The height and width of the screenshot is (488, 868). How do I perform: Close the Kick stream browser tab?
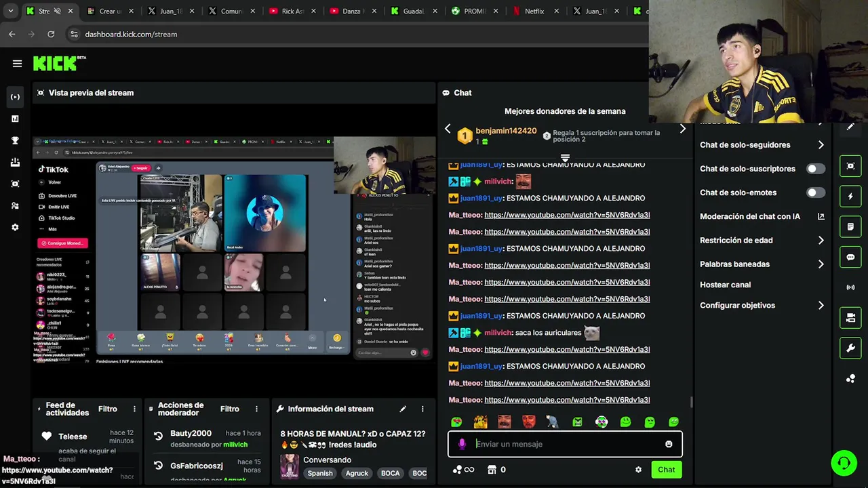pyautogui.click(x=70, y=11)
